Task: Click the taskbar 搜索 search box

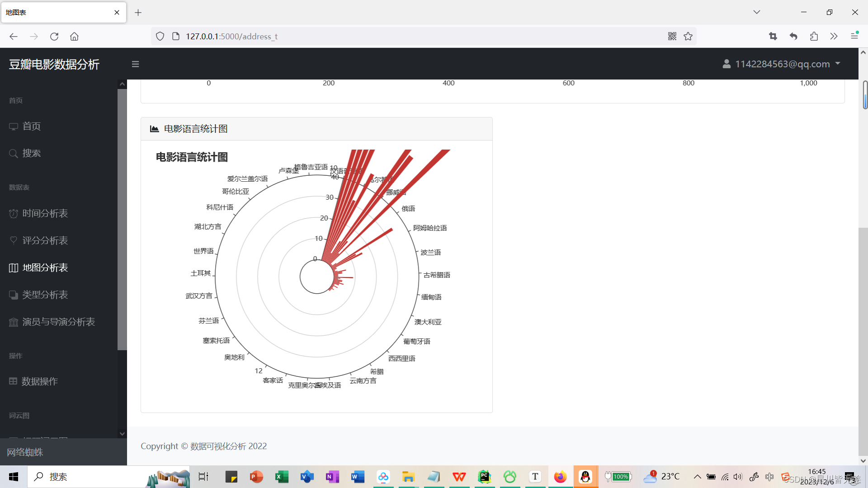Action: [108, 477]
